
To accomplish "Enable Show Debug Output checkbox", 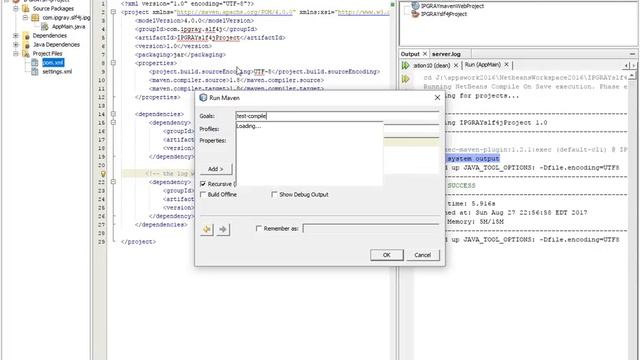I will point(274,195).
